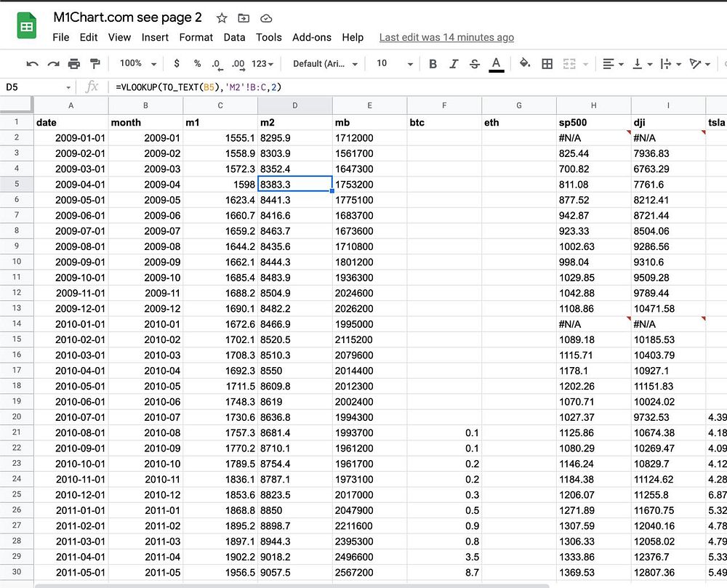Screen dimensions: 727x588
Task: Select cell with value 8383.3
Action: point(295,184)
